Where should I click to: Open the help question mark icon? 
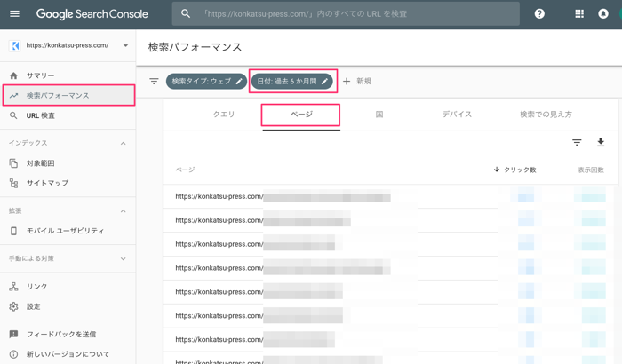[x=539, y=14]
